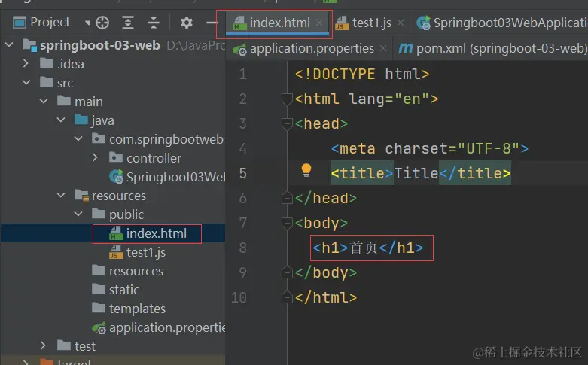Select application.properties in the project tree

pyautogui.click(x=159, y=327)
